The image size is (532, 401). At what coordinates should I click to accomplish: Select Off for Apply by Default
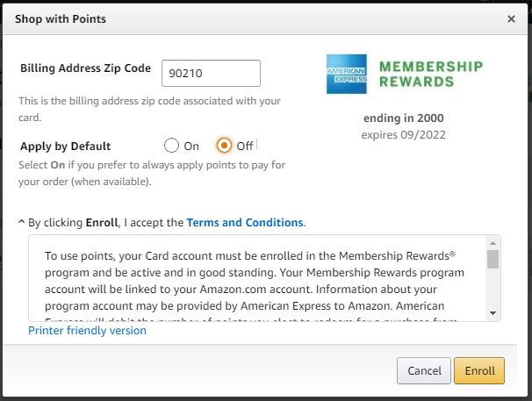coord(224,146)
